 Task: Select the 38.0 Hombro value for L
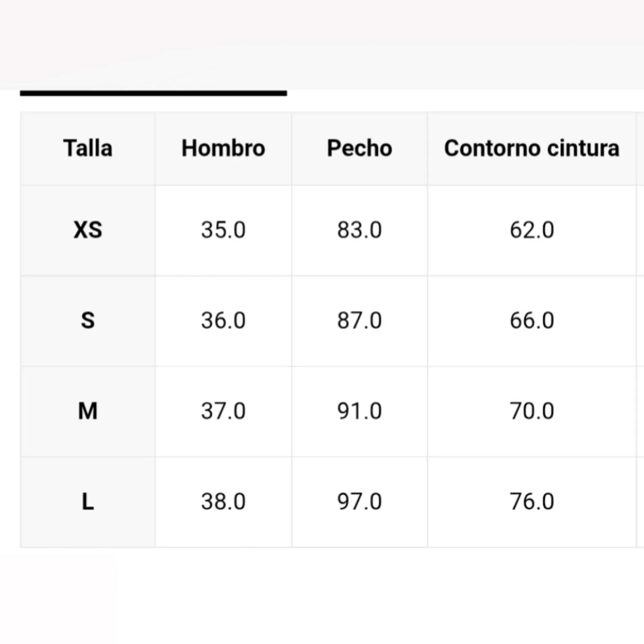tap(223, 502)
